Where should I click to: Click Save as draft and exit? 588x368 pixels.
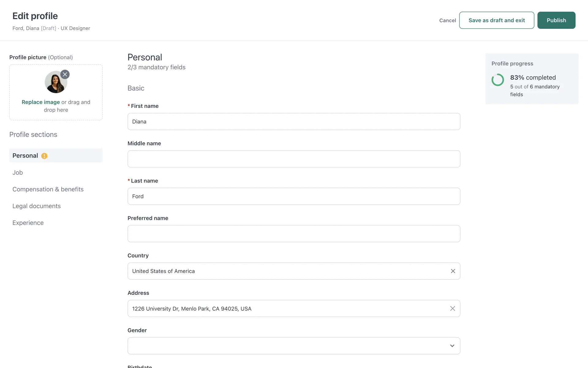click(x=496, y=20)
